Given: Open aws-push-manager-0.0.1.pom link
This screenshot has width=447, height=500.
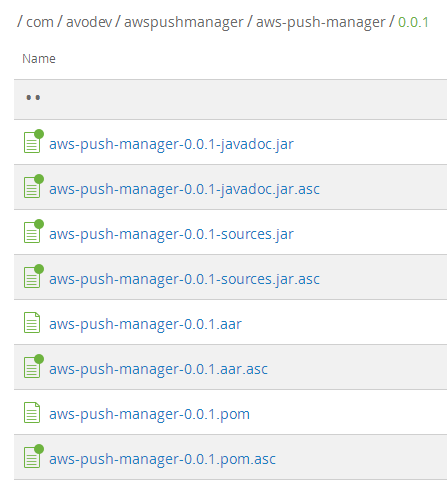Looking at the screenshot, I should tap(149, 414).
